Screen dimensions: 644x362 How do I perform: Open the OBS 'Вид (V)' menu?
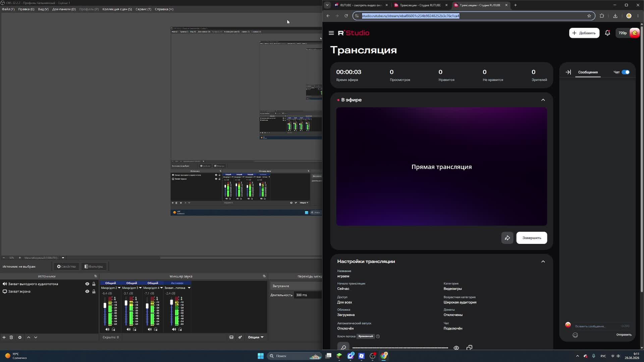point(43,9)
